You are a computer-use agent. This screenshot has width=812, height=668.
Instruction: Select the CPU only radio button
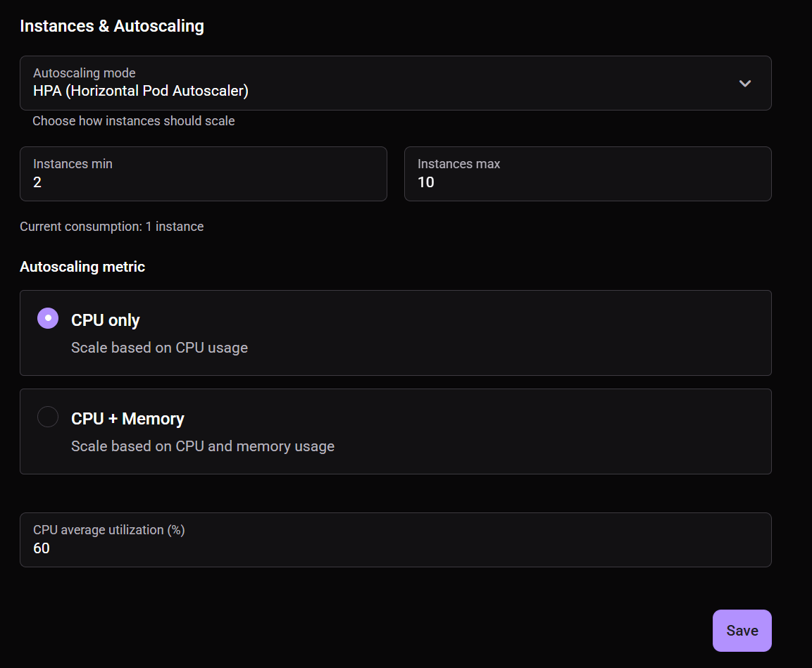[x=48, y=319]
